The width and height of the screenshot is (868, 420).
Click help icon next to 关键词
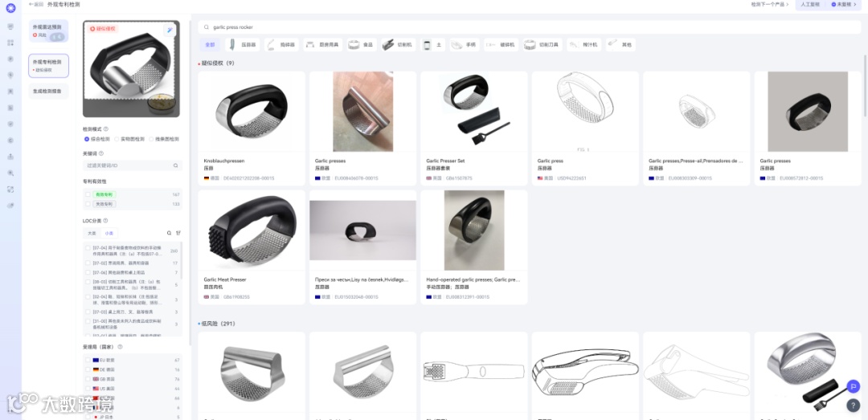point(101,154)
